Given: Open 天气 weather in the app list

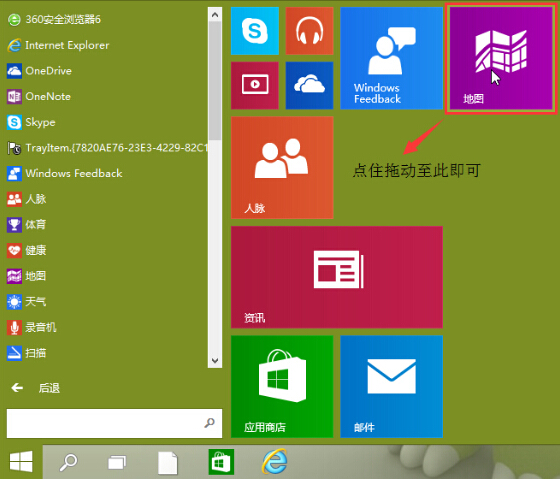Looking at the screenshot, I should 27,302.
